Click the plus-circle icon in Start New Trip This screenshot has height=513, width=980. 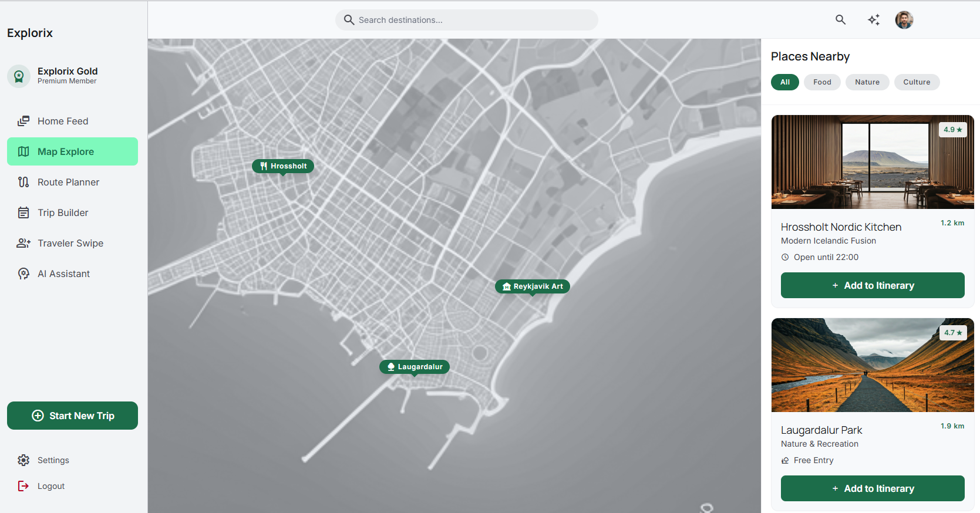(38, 416)
